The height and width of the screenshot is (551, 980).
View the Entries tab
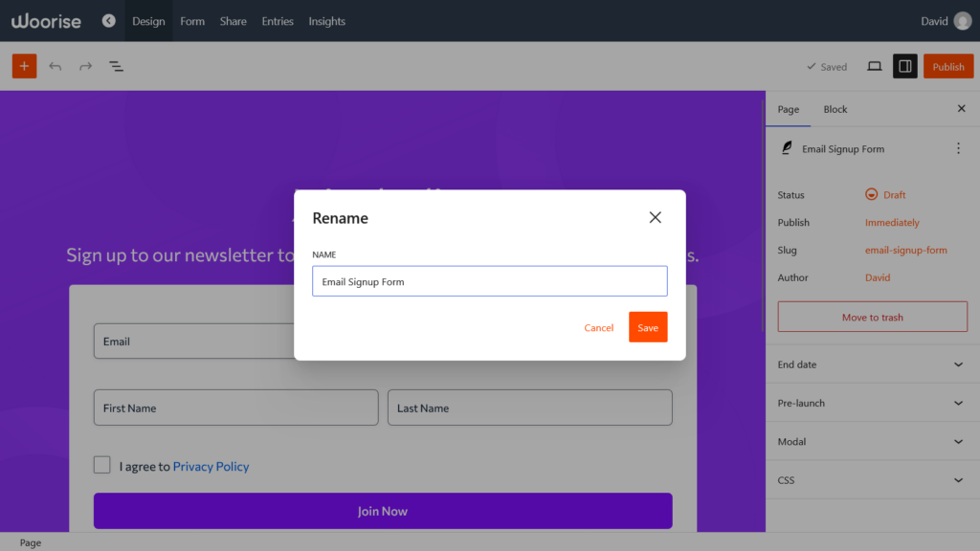coord(278,21)
